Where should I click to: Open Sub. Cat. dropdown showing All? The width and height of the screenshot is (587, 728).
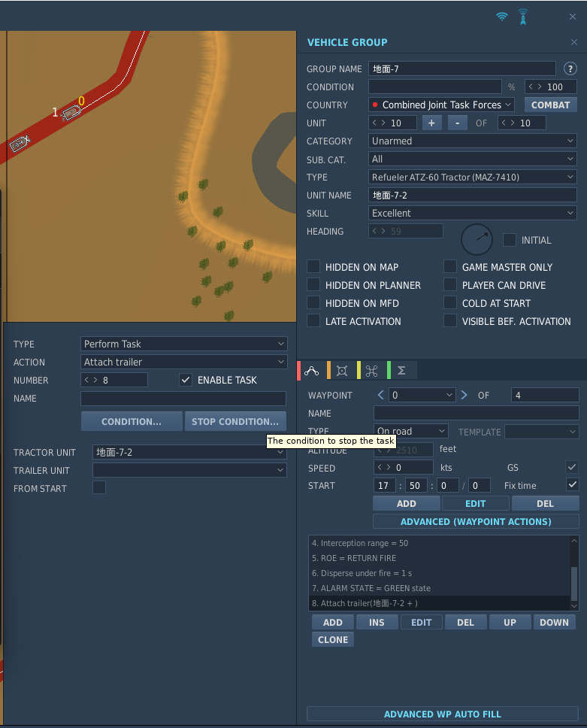[x=473, y=159]
